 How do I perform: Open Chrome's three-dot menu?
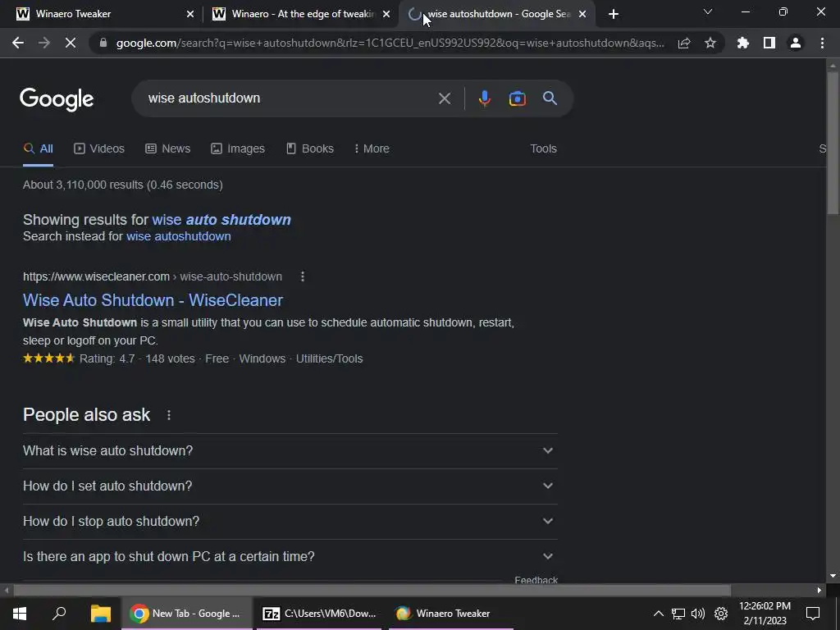tap(822, 43)
